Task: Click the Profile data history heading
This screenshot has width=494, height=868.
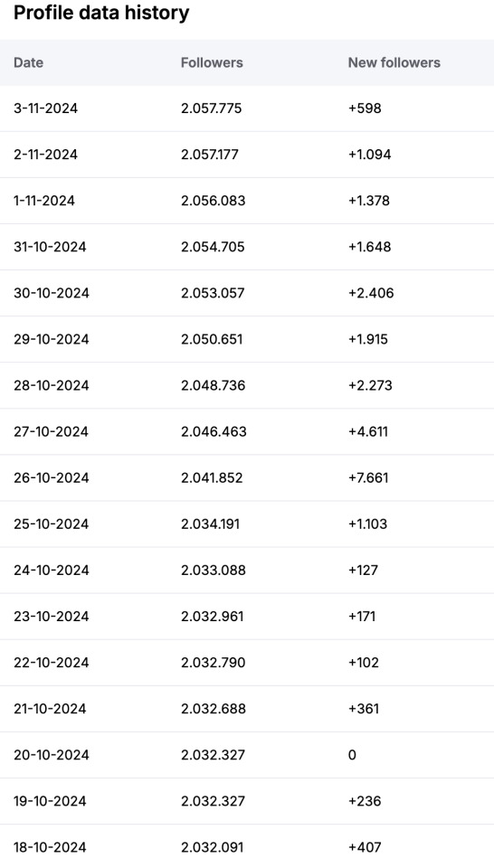Action: (x=101, y=13)
